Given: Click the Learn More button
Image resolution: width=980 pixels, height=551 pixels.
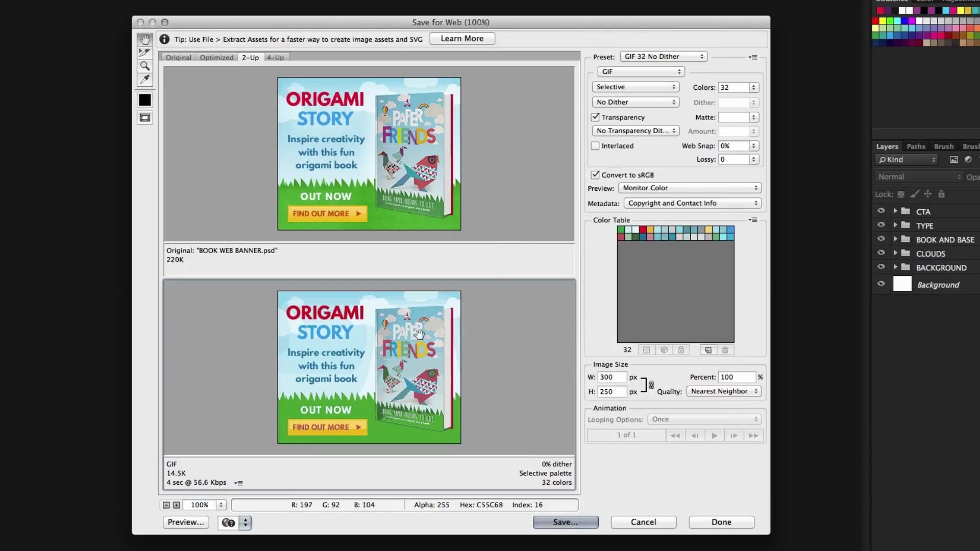Looking at the screenshot, I should pos(462,39).
